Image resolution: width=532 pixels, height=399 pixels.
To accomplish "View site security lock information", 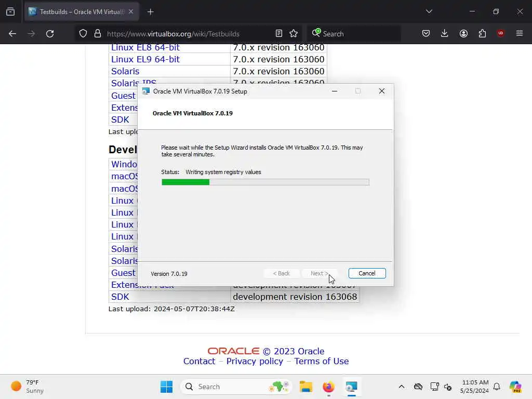I will click(98, 34).
